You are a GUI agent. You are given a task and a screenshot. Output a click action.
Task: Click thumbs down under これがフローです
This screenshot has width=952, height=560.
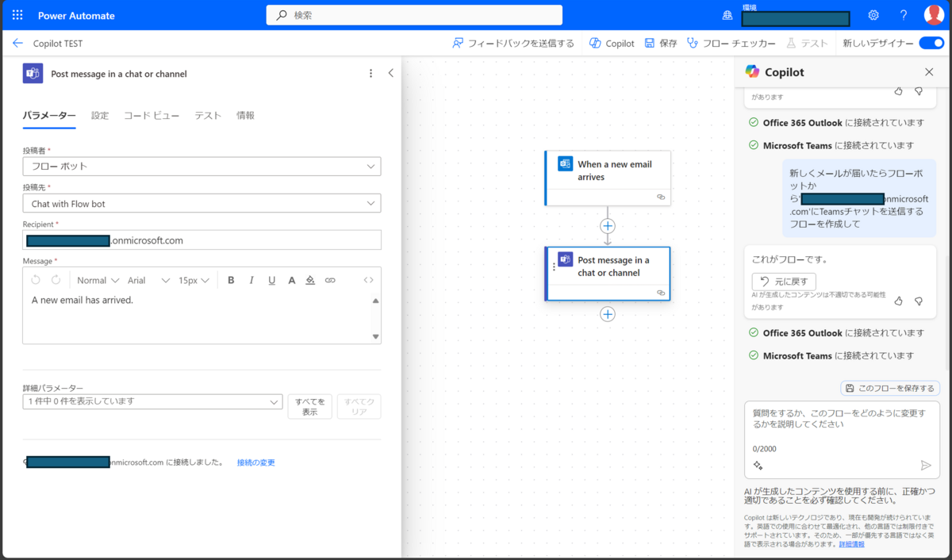click(919, 301)
